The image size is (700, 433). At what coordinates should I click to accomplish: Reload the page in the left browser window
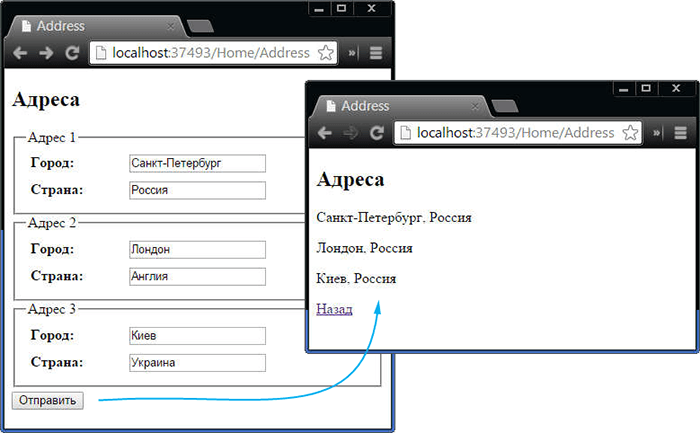pos(72,53)
